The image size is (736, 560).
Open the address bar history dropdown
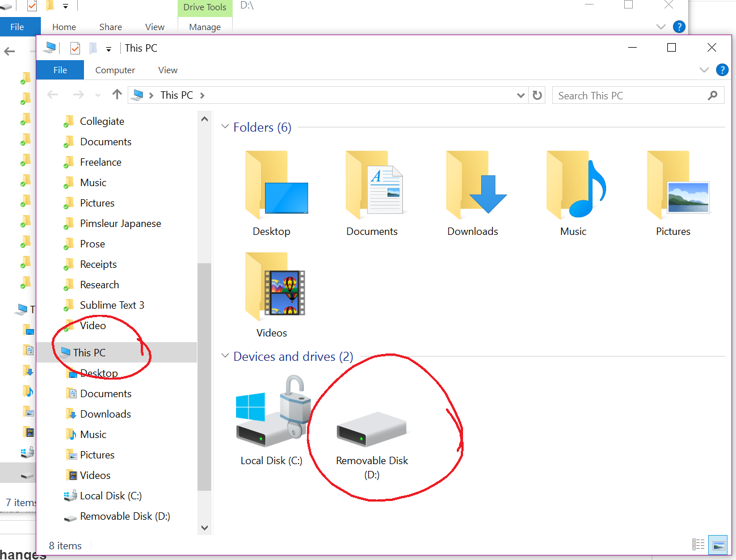[x=520, y=95]
